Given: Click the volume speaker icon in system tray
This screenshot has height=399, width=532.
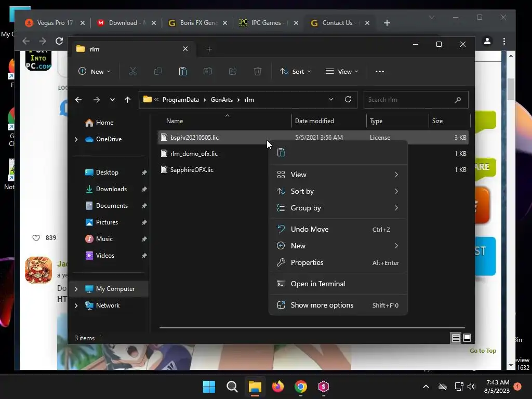Looking at the screenshot, I should point(471,387).
